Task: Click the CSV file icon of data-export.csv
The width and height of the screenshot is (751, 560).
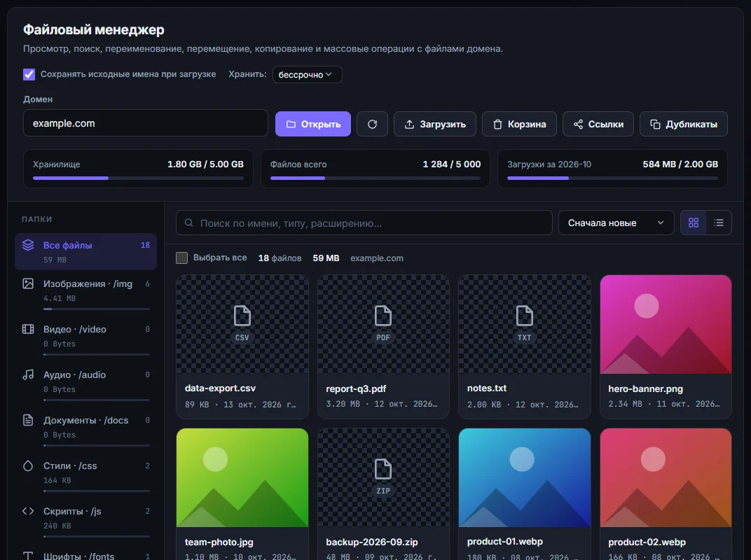Action: (242, 316)
